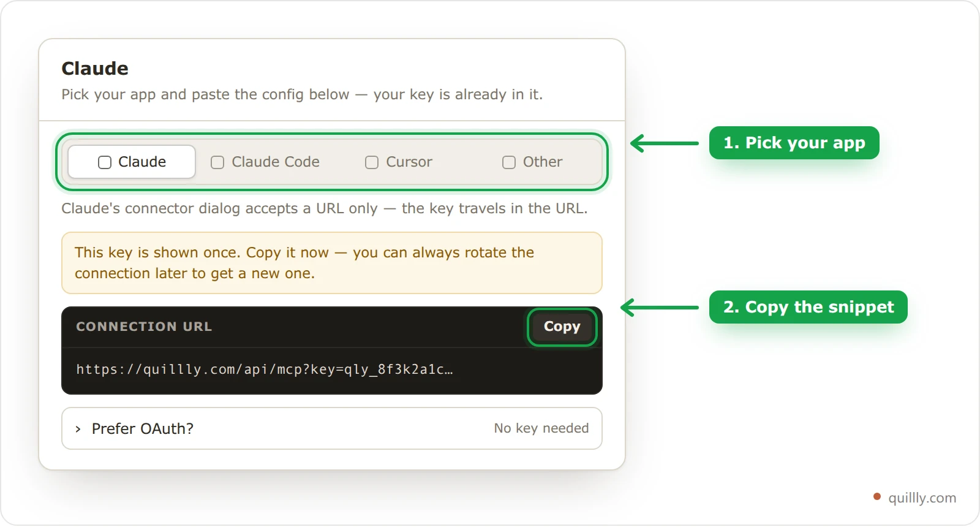This screenshot has height=527, width=980.
Task: Click the square icon in Claude tab
Action: pyautogui.click(x=105, y=162)
